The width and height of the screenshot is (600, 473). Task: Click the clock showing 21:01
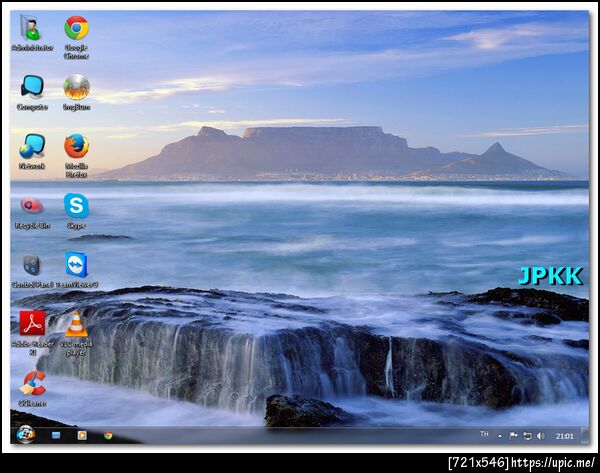[564, 436]
